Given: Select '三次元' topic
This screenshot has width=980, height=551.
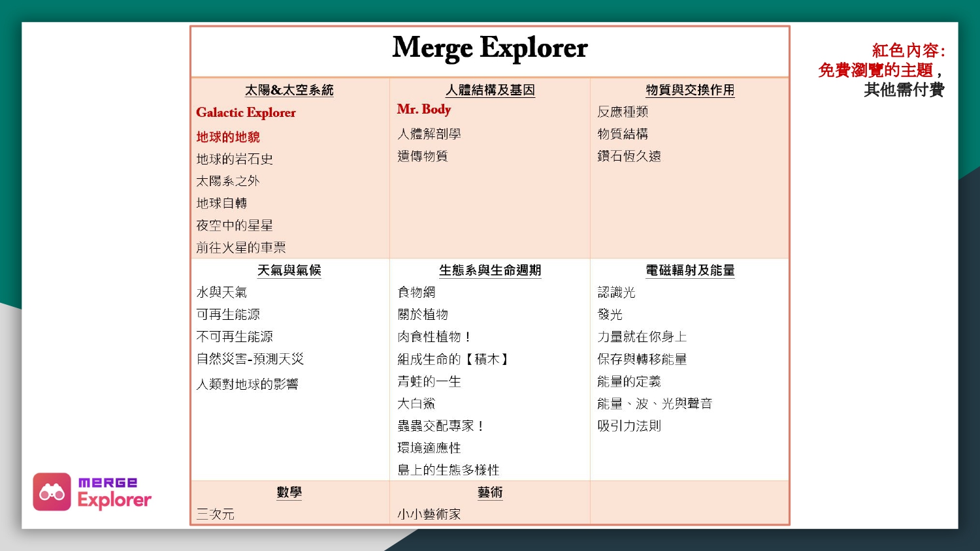Looking at the screenshot, I should point(215,515).
